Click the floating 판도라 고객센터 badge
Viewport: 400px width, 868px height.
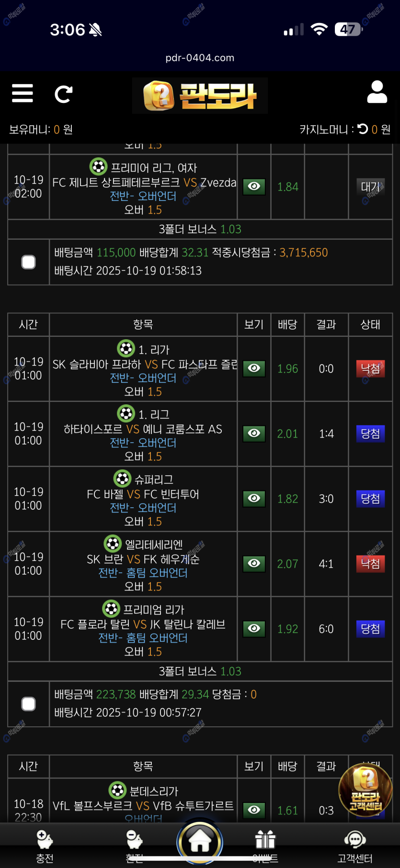pyautogui.click(x=366, y=790)
